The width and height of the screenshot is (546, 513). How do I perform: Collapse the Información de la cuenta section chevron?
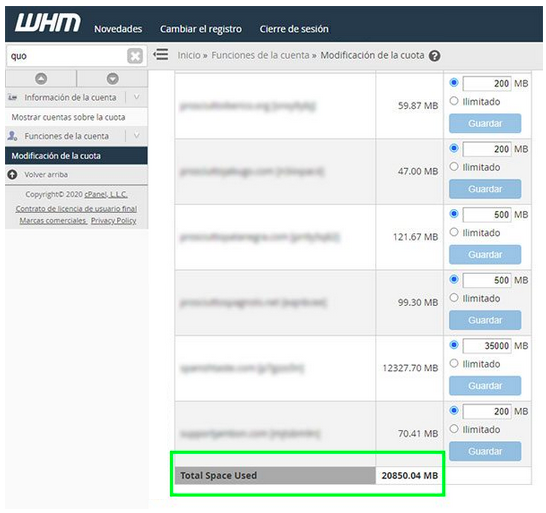pos(137,97)
